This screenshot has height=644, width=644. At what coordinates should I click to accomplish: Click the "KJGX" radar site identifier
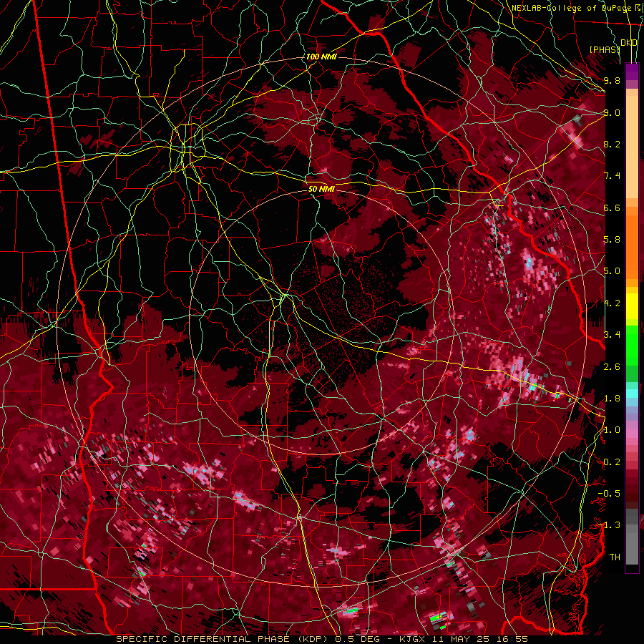[x=412, y=639]
